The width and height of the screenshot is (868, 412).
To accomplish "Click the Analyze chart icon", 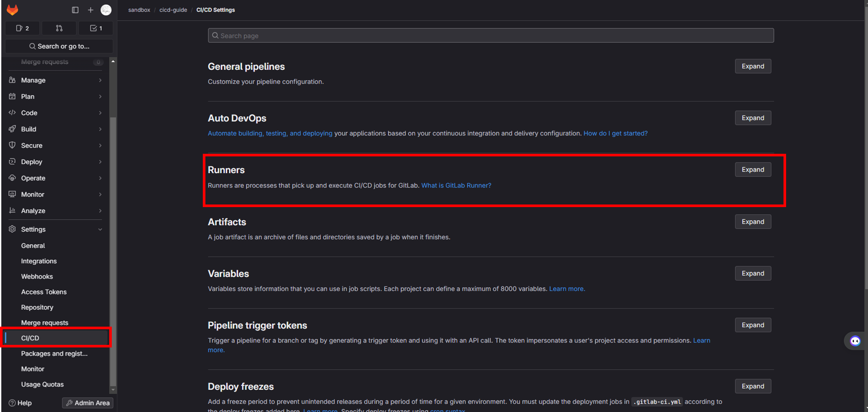I will pos(12,211).
